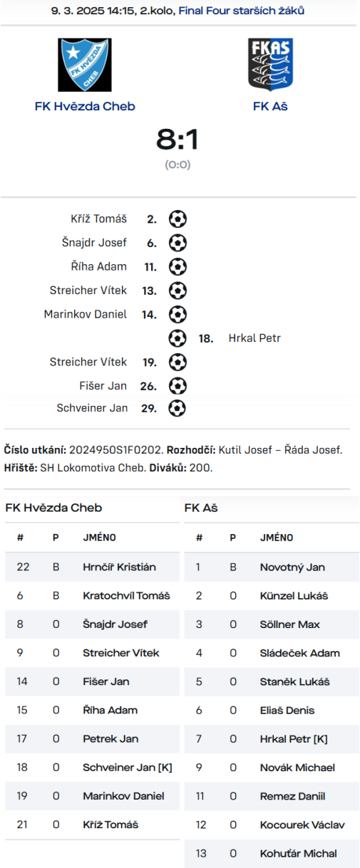Click goal ball icon for Schveiner Jan, minute 29
This screenshot has height=868, width=360.
178,408
